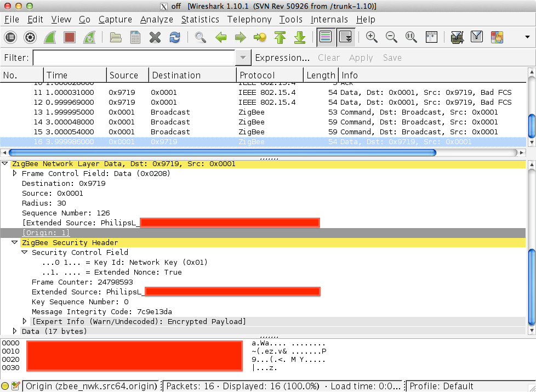536x392 pixels.
Task: Click in the display Filter input field
Action: 134,58
